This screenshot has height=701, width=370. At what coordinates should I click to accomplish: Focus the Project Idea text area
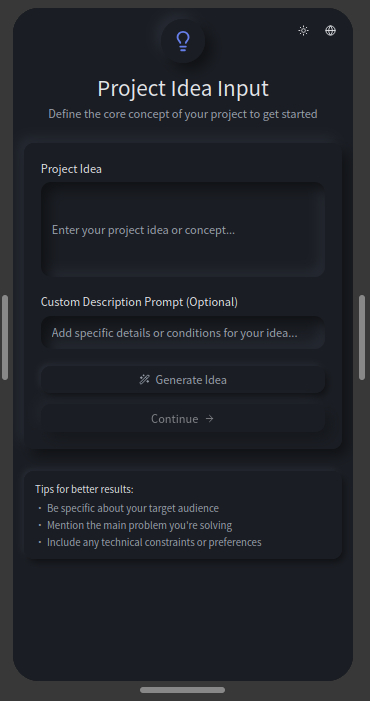click(x=183, y=229)
